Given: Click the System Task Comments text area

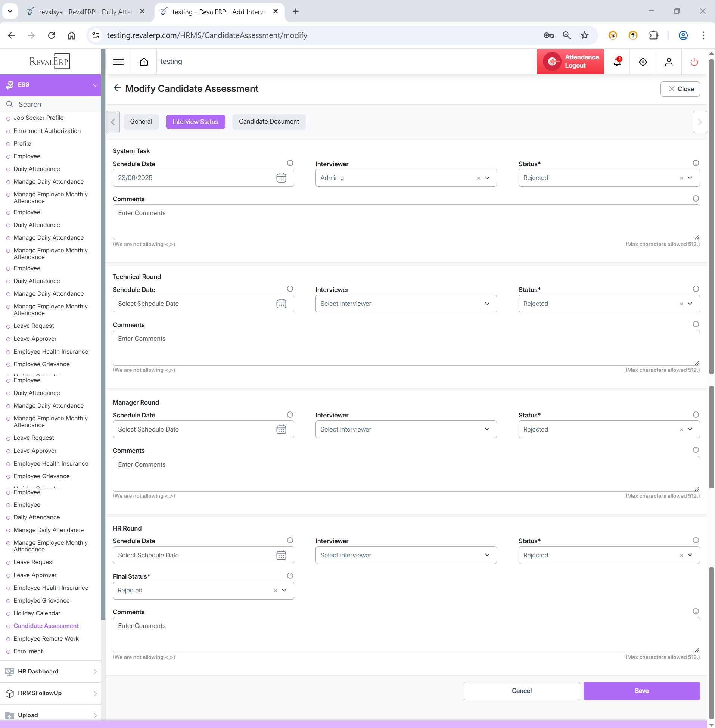Looking at the screenshot, I should coord(405,222).
